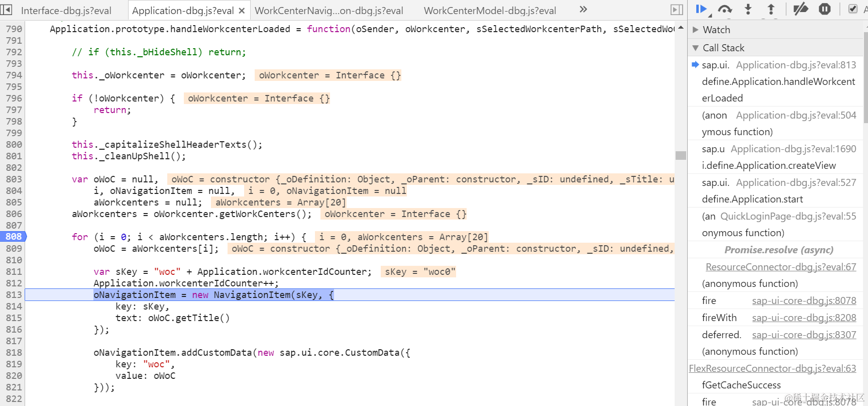Step over the next function call
The height and width of the screenshot is (406, 868).
pyautogui.click(x=725, y=9)
